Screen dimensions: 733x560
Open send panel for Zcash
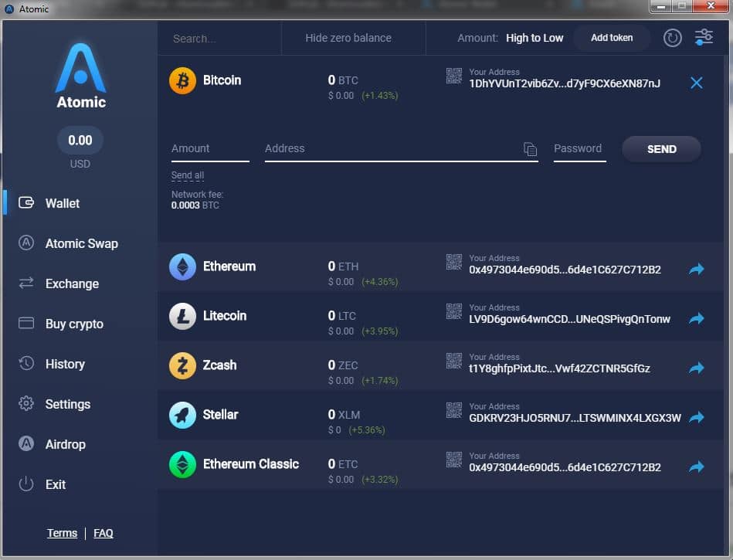click(x=697, y=368)
